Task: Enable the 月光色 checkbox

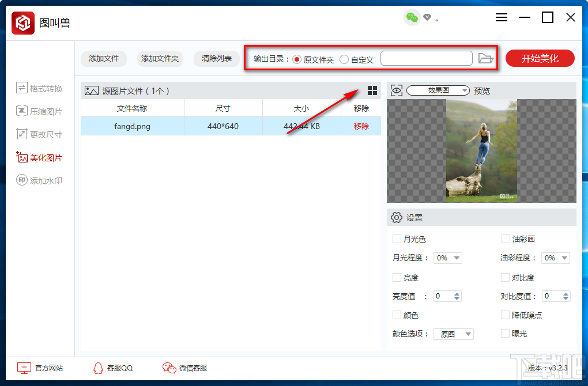Action: point(397,239)
